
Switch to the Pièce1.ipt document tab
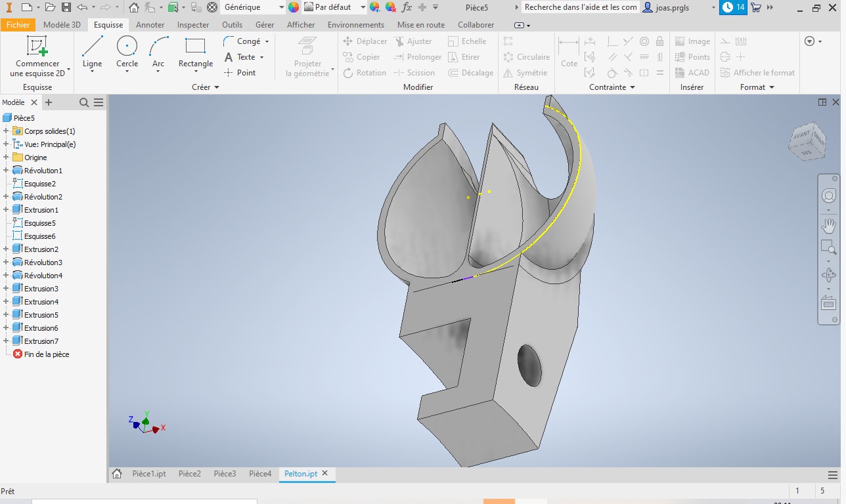point(148,474)
